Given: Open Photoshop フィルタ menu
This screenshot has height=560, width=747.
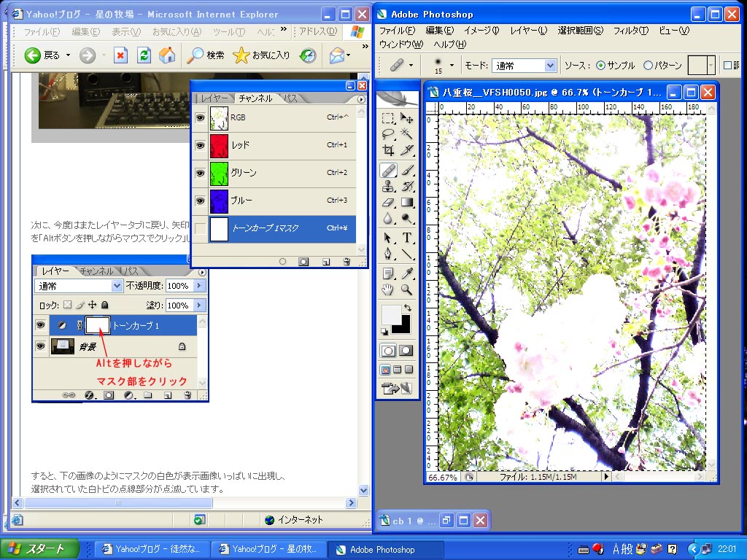Looking at the screenshot, I should click(631, 31).
